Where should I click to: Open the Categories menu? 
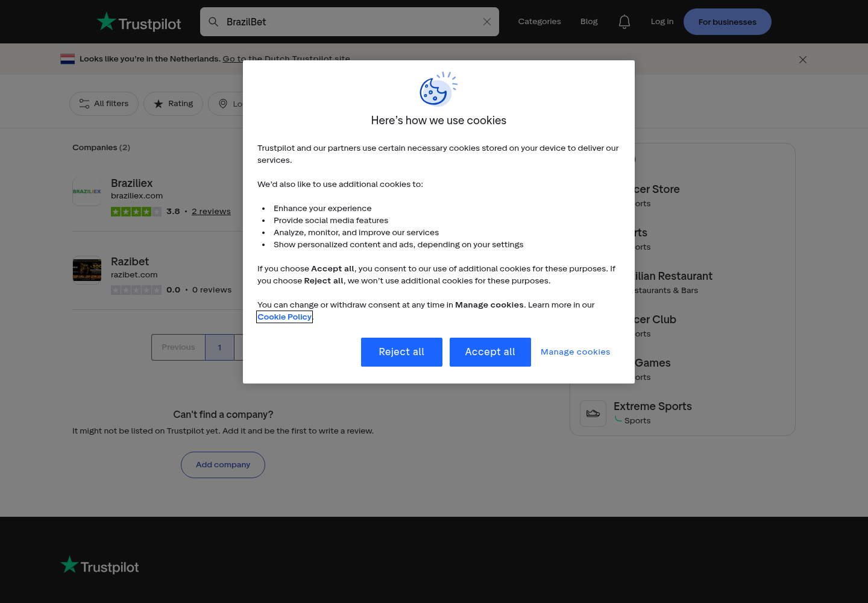539,22
